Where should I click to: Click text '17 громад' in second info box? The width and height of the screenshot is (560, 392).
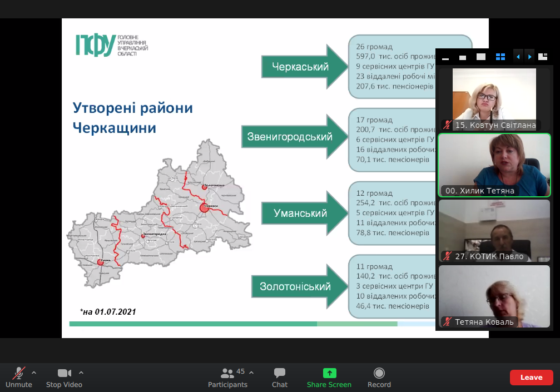tap(374, 120)
